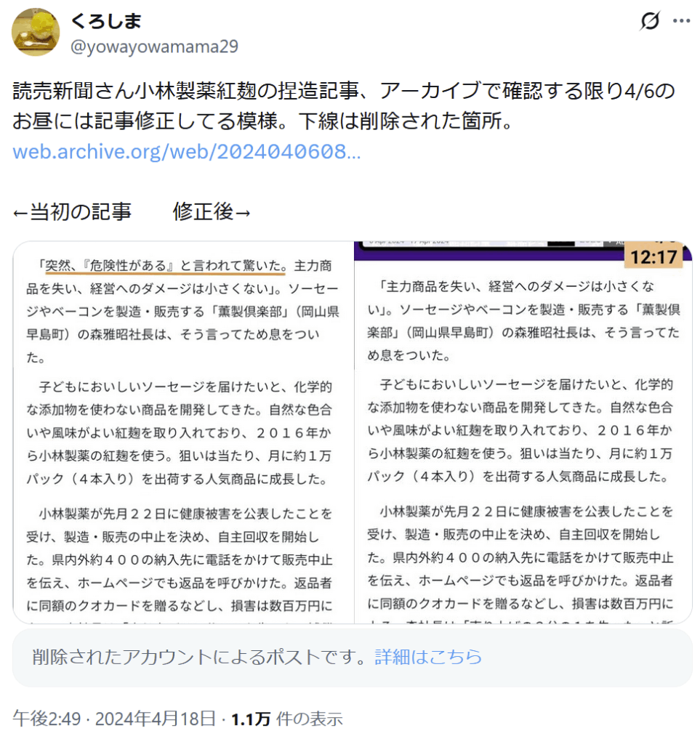Viewport: 700px width, 744px height.
Task: Click the paragraph starting 子どもにおいしい in left image
Action: tap(180, 433)
